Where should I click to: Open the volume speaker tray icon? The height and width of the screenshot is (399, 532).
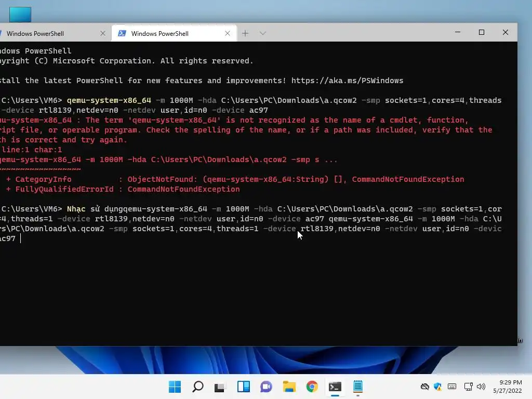481,387
